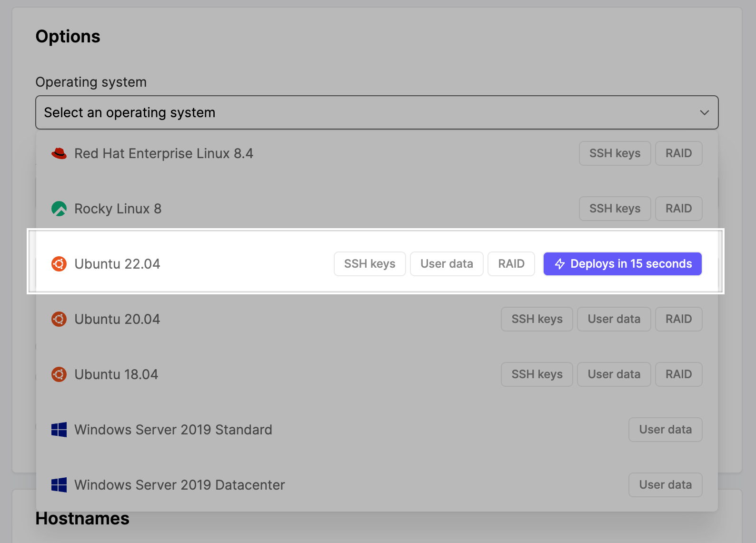Click RAID tag on Ubuntu 20.04 row

pos(679,319)
